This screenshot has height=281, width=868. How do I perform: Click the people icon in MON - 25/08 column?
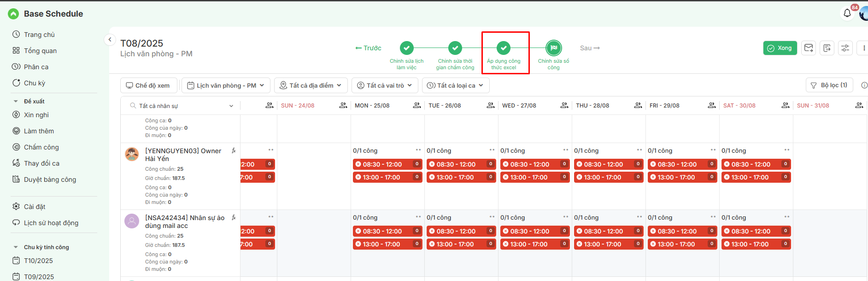[x=417, y=106]
